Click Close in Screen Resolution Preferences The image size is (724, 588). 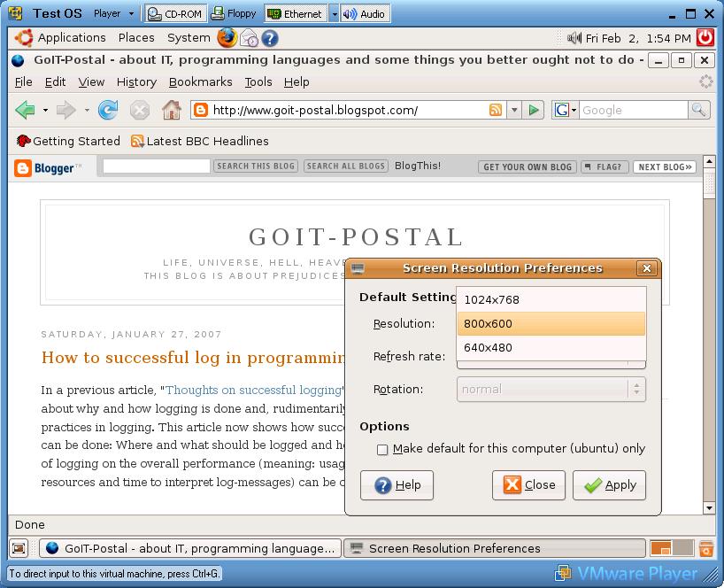(528, 485)
